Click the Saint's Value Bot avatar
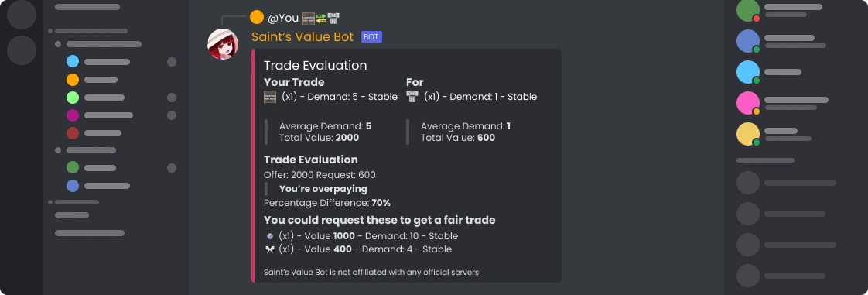 pos(223,44)
